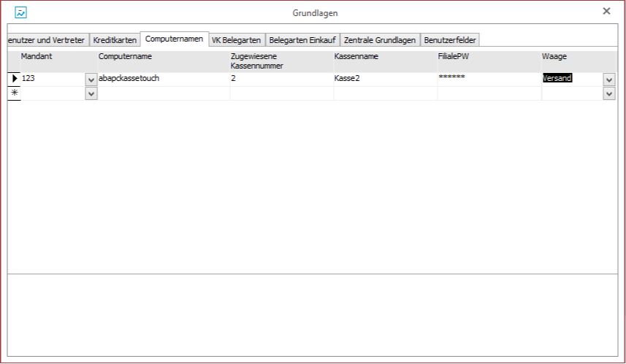Click the new record asterisk row selector
626x364 pixels.
(14, 93)
